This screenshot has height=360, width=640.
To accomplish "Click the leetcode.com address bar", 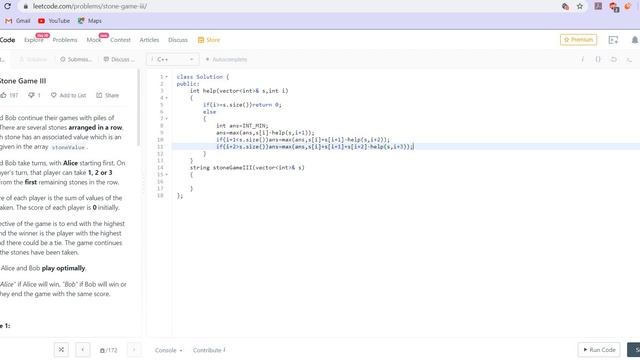I will [290, 6].
